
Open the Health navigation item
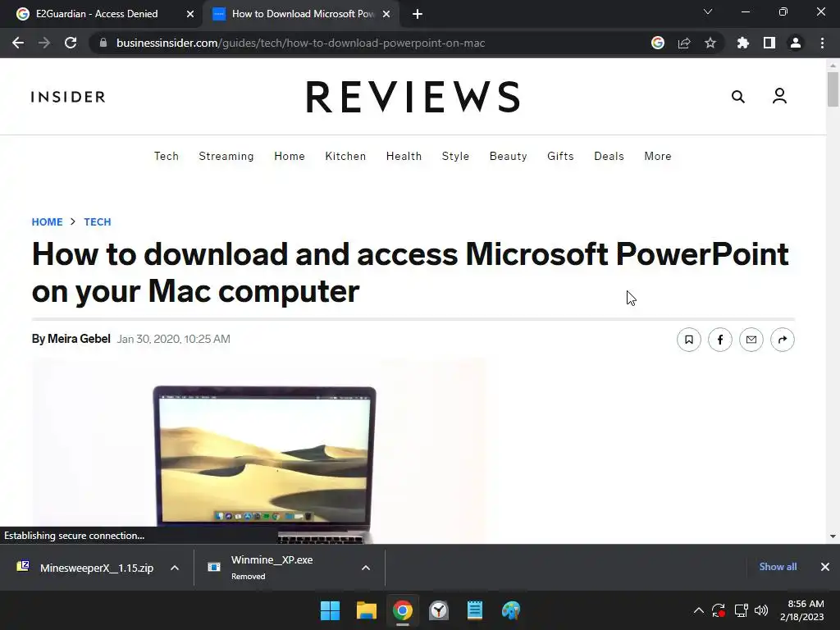(x=404, y=157)
